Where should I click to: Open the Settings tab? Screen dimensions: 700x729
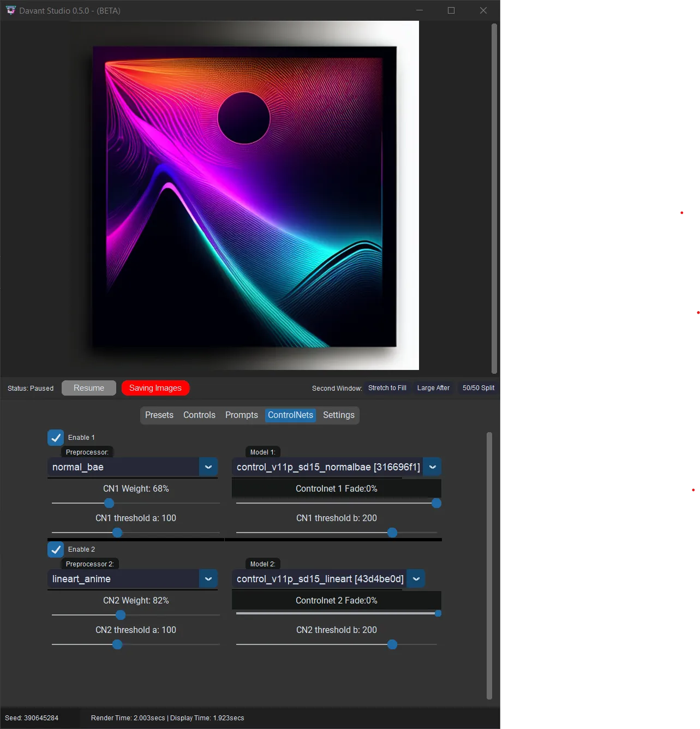(x=338, y=415)
